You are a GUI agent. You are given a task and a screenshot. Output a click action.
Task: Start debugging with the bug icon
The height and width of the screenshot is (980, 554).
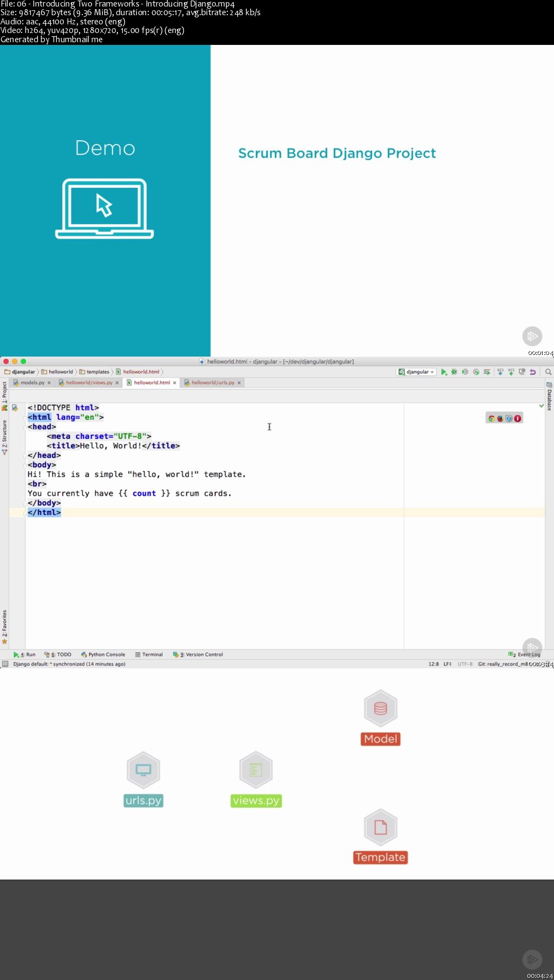point(454,372)
